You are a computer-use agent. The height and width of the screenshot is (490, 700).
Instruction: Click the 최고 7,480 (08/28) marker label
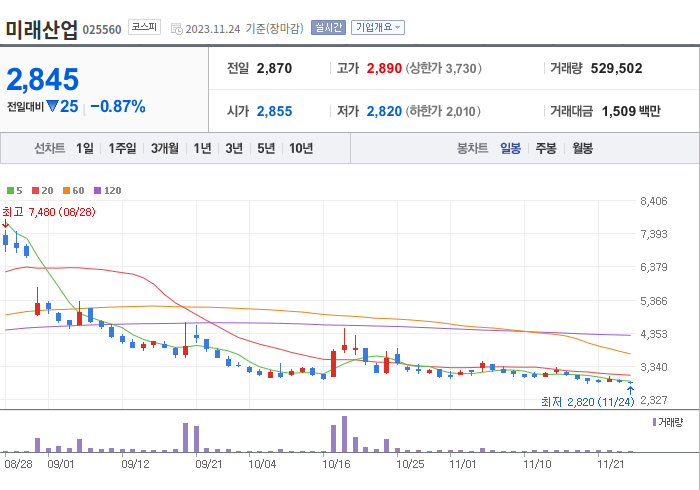[x=49, y=212]
